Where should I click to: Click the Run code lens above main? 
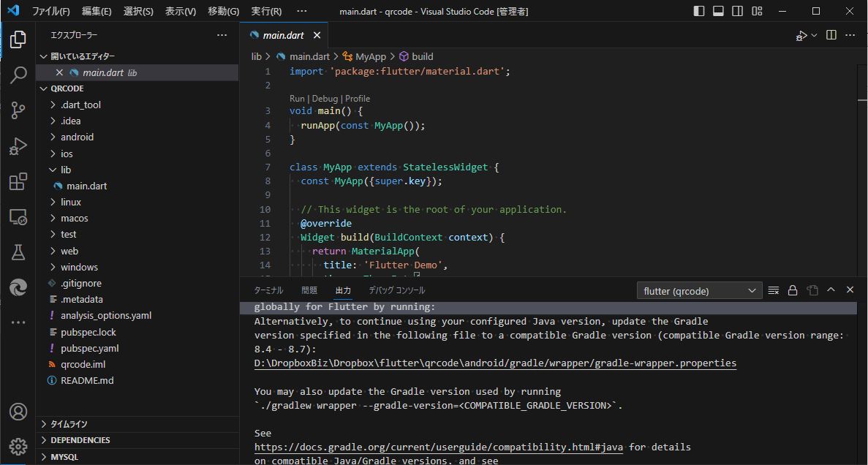point(297,99)
